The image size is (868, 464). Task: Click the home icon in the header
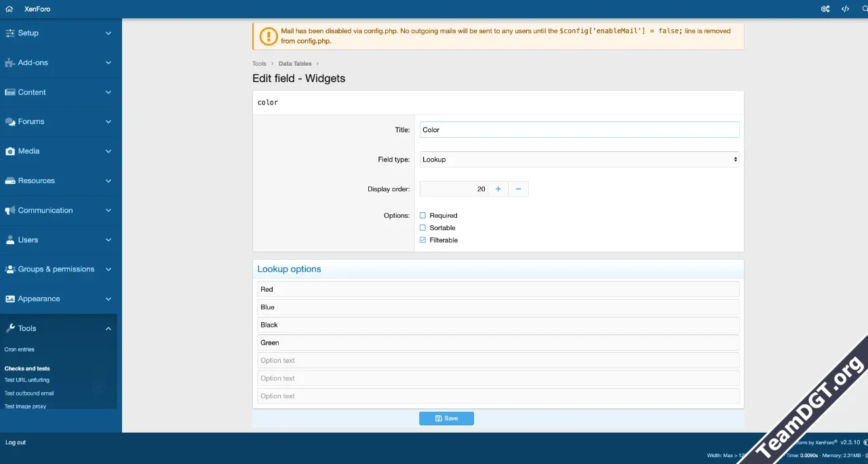click(9, 9)
